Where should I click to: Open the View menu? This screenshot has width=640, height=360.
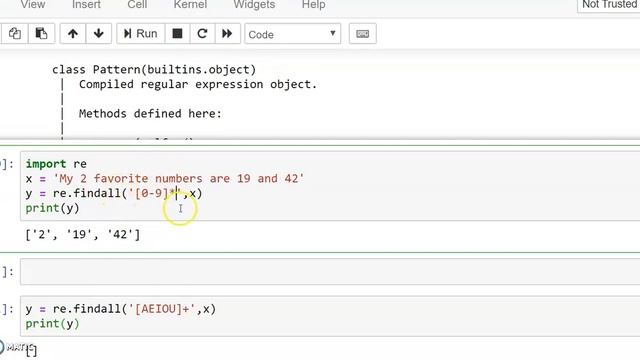[x=33, y=5]
